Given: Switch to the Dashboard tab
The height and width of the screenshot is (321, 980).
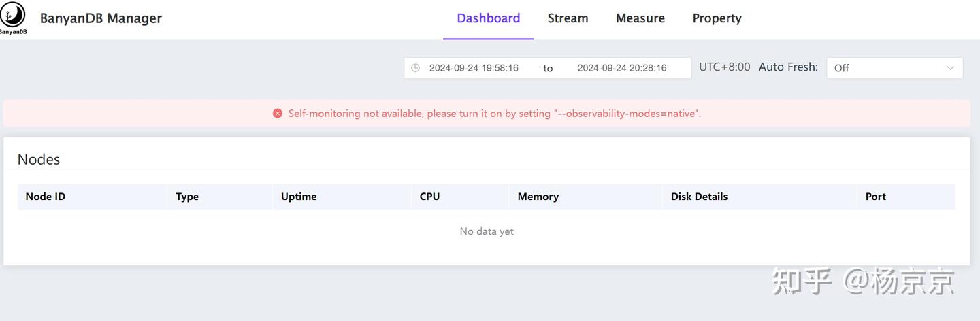Looking at the screenshot, I should pos(488,18).
